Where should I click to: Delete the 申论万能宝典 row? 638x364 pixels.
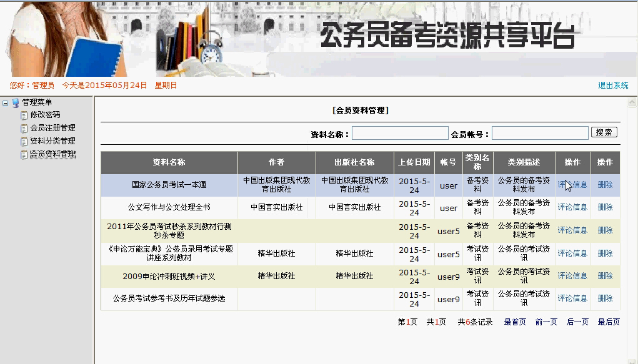click(x=605, y=253)
